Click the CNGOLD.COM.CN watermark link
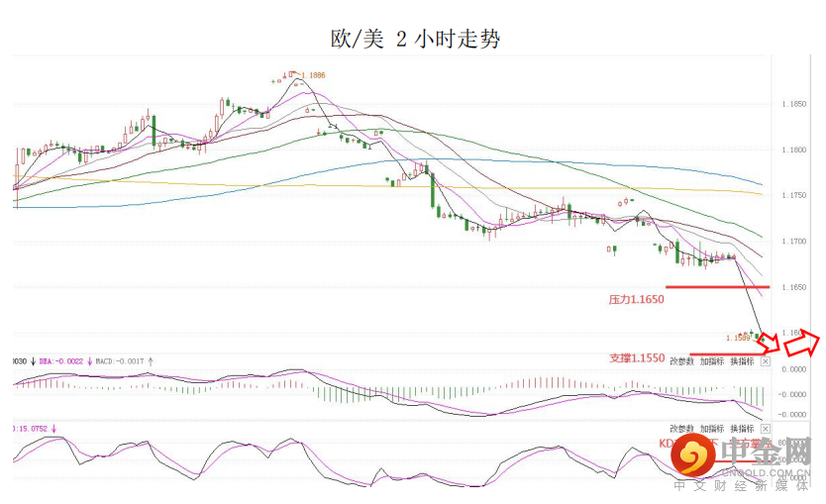Viewport: 826px width, 504px height. tap(766, 473)
